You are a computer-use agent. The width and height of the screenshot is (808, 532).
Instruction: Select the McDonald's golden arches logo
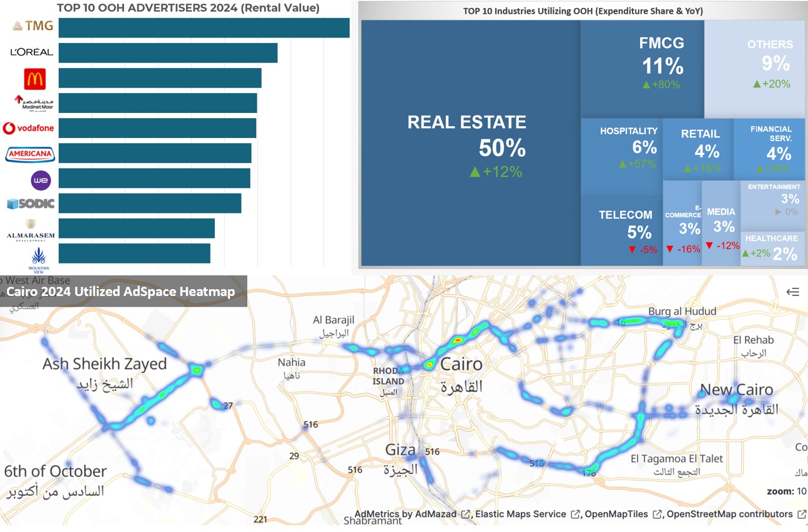[35, 79]
